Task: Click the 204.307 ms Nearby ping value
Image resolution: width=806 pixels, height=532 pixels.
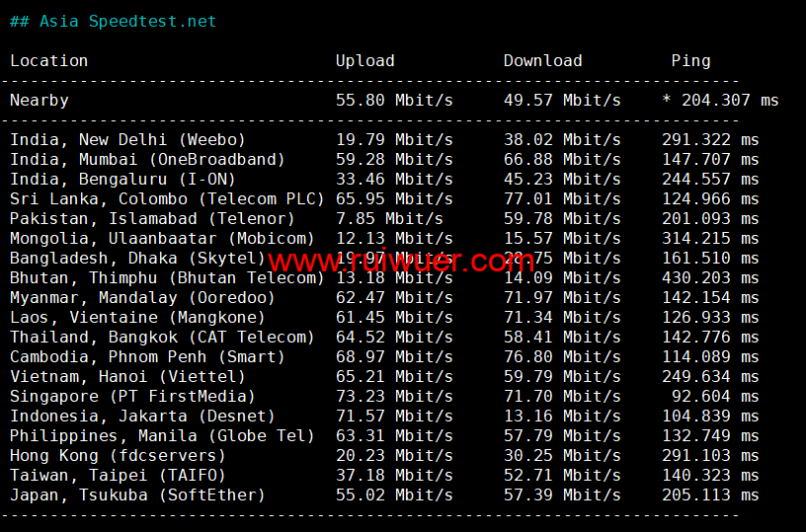Action: pos(729,100)
